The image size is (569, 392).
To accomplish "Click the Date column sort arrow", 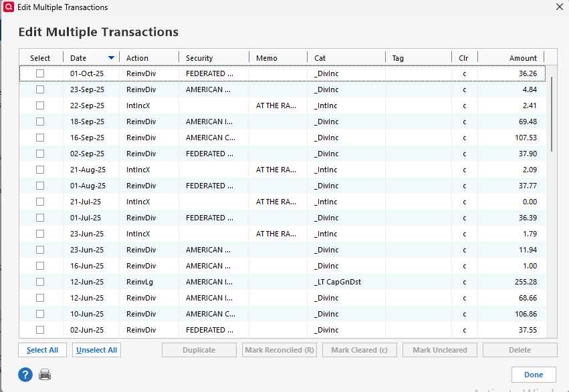I will (112, 58).
